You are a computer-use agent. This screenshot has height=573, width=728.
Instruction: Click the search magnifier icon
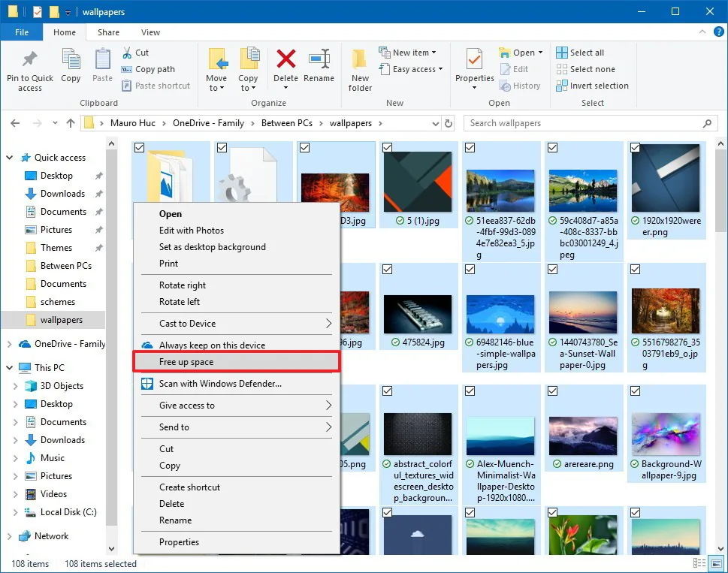pyautogui.click(x=707, y=123)
